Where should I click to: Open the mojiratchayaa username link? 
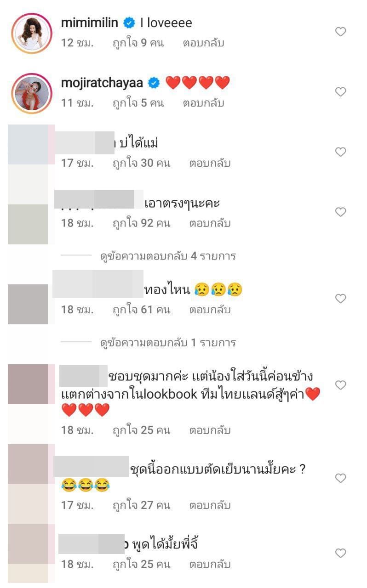coord(103,83)
